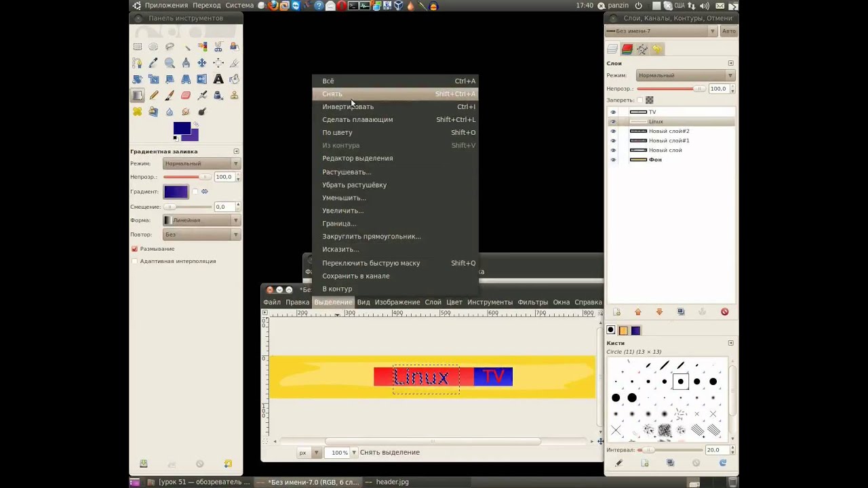The height and width of the screenshot is (488, 868).
Task: Select the Heal tool
Action: [x=138, y=112]
